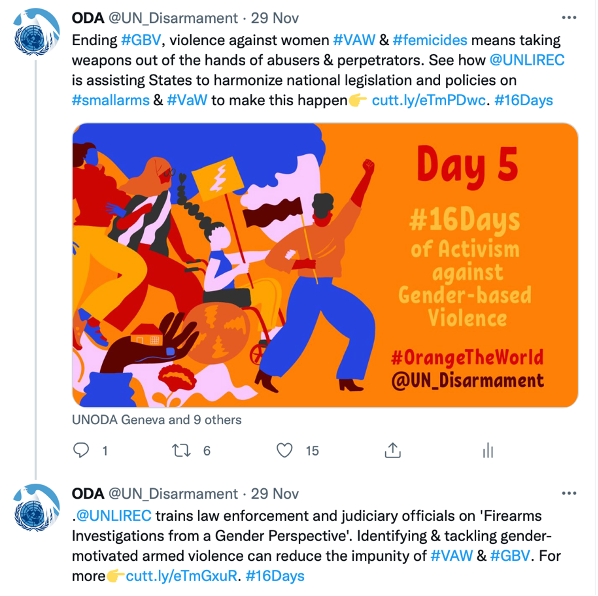The height and width of the screenshot is (596, 598).
Task: Open the #femicides hashtag link
Action: 430,40
